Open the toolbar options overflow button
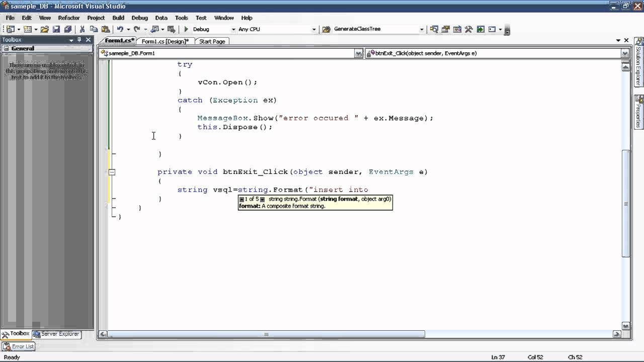Image resolution: width=644 pixels, height=362 pixels. click(x=507, y=30)
